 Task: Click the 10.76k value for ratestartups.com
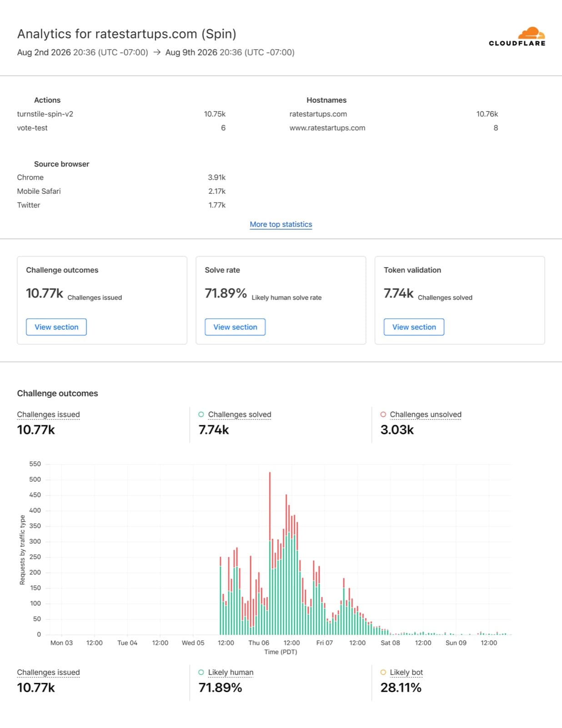pos(487,114)
